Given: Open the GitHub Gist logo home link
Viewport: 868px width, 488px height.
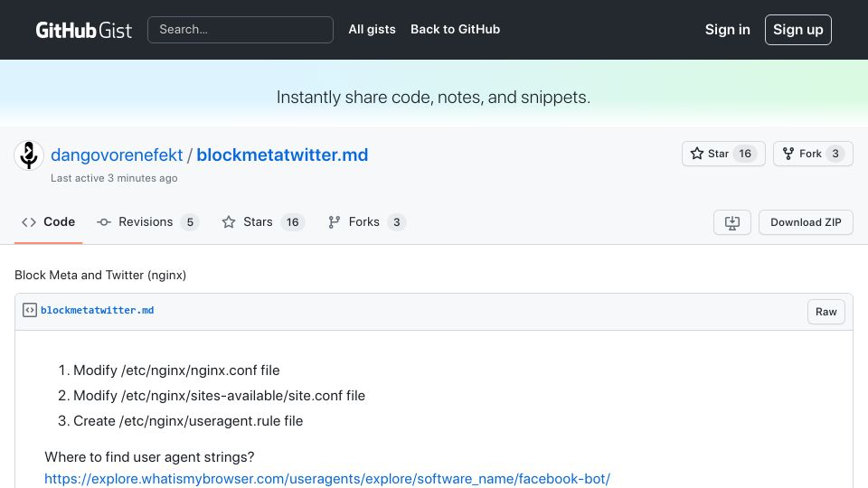Looking at the screenshot, I should pos(83,30).
